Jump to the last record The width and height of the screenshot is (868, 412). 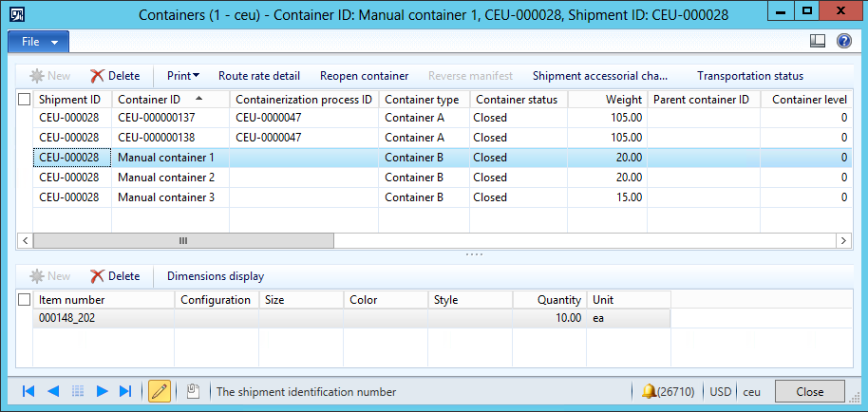125,391
